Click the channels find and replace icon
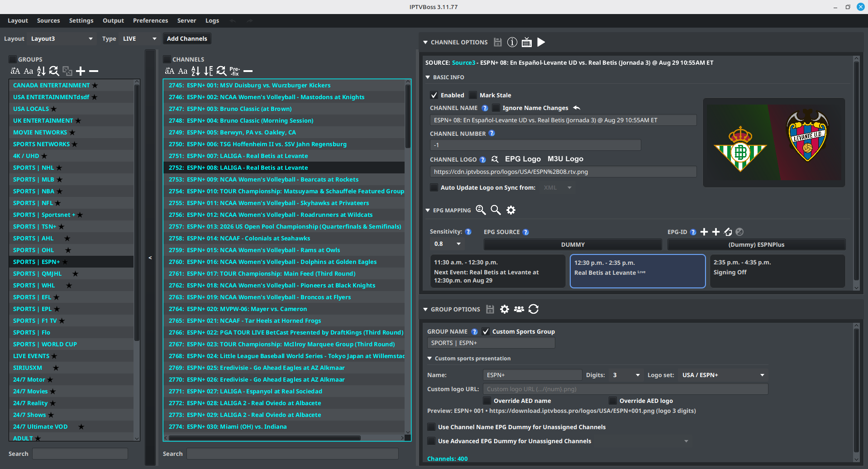868x469 pixels. tap(221, 71)
